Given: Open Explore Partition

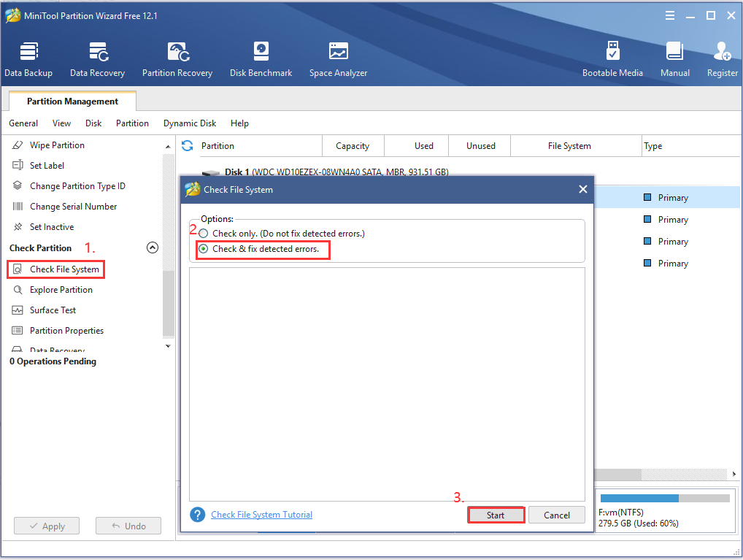Looking at the screenshot, I should pyautogui.click(x=61, y=290).
